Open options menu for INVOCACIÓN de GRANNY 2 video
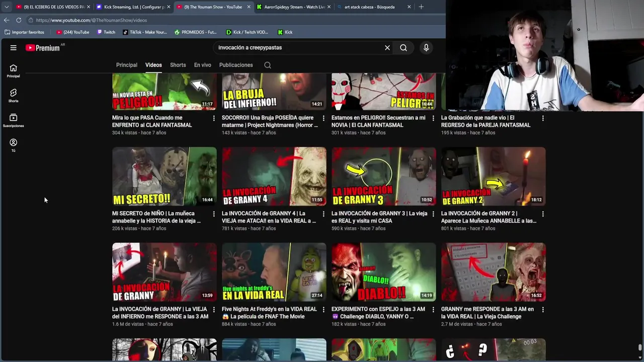Image resolution: width=644 pixels, height=362 pixels. click(x=543, y=214)
